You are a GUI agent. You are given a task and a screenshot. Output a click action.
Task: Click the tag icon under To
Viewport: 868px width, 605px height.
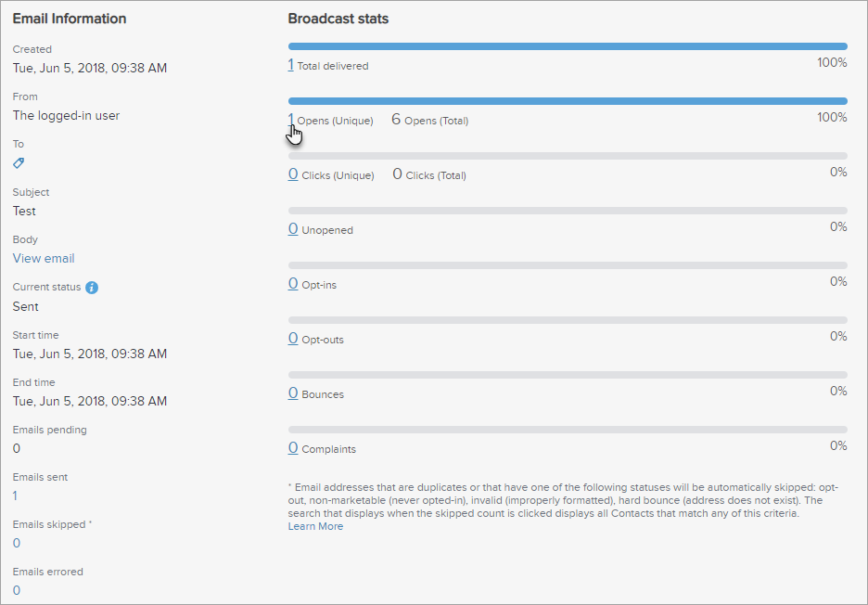point(19,163)
